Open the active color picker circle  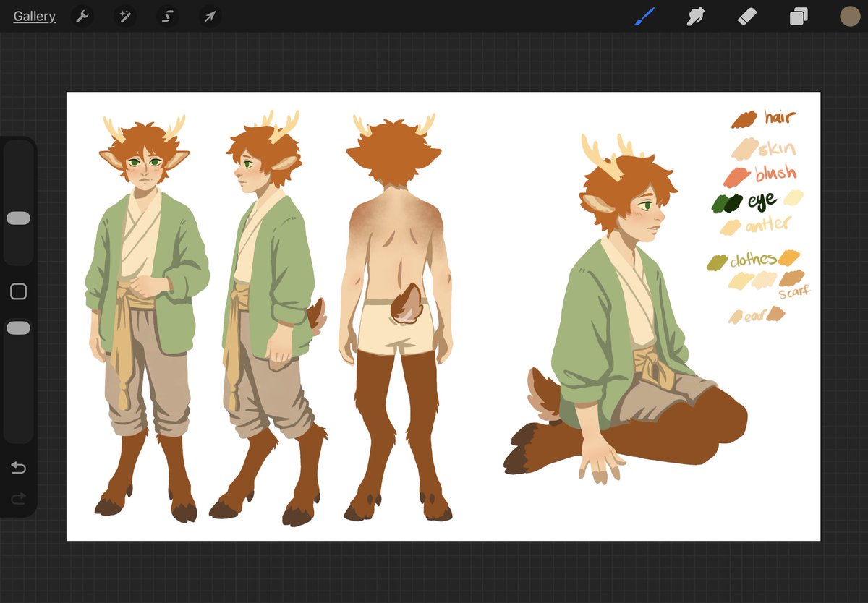pos(849,16)
